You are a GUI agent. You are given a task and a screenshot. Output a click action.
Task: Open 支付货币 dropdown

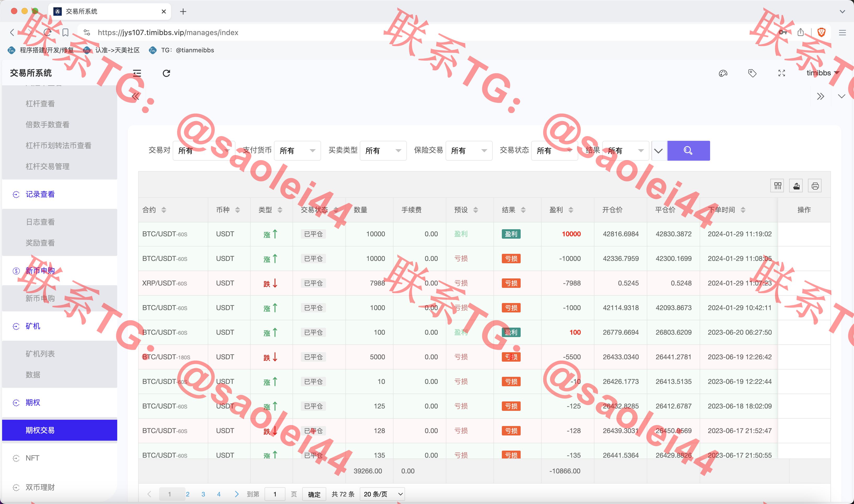tap(297, 150)
